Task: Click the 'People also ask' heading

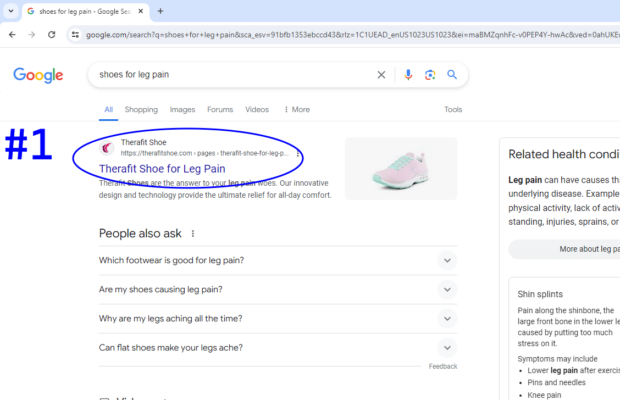Action: click(140, 234)
